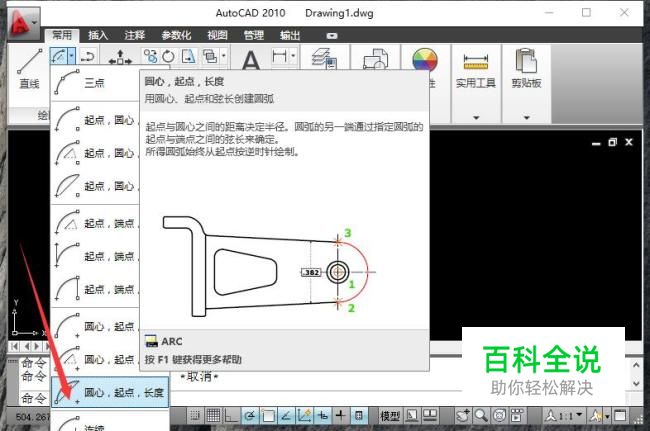Switch to the 管理 ribbon tab

(x=254, y=35)
